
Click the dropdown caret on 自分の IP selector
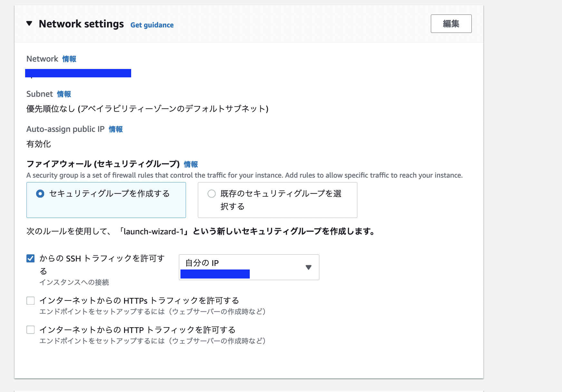(308, 267)
